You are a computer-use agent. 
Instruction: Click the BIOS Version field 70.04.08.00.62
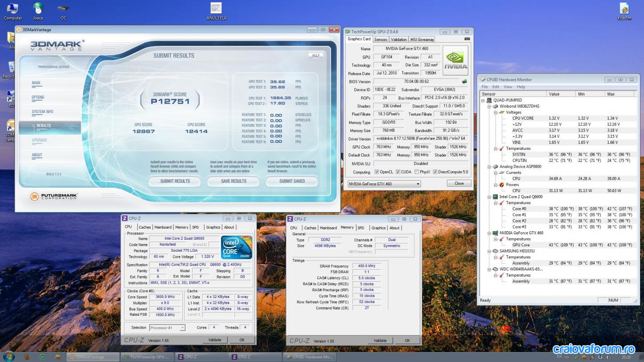[416, 82]
